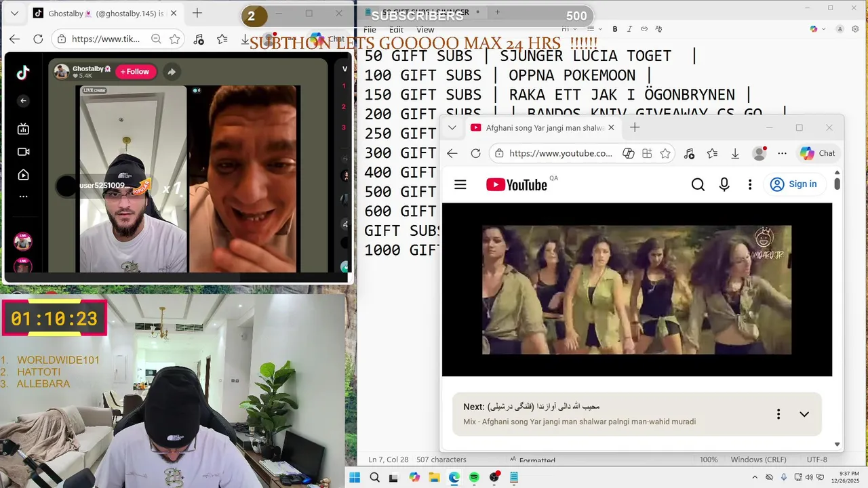
Task: Go back in the YouTube browser window
Action: (452, 154)
